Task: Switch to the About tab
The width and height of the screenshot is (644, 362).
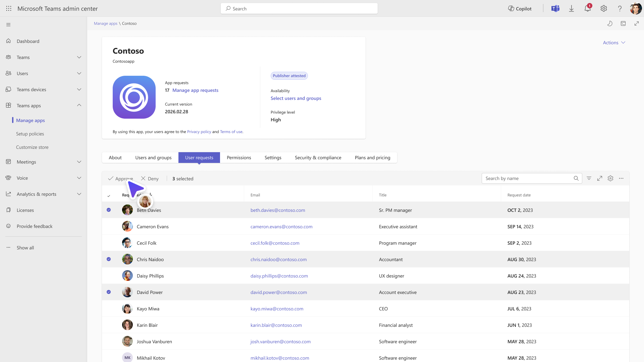Action: click(115, 158)
